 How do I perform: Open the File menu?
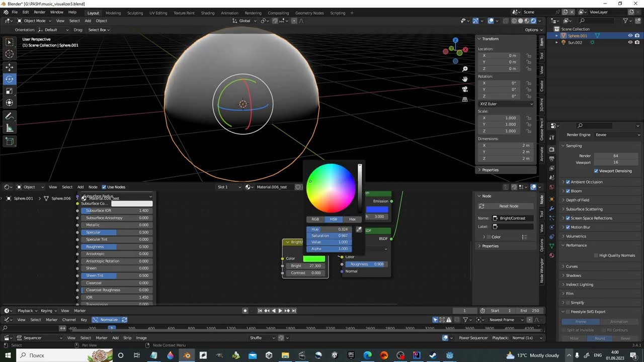[14, 12]
